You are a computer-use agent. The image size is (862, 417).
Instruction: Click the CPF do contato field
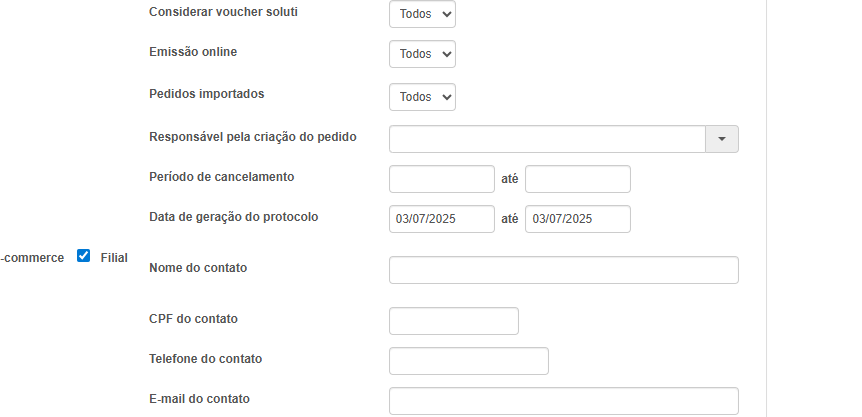tap(454, 321)
